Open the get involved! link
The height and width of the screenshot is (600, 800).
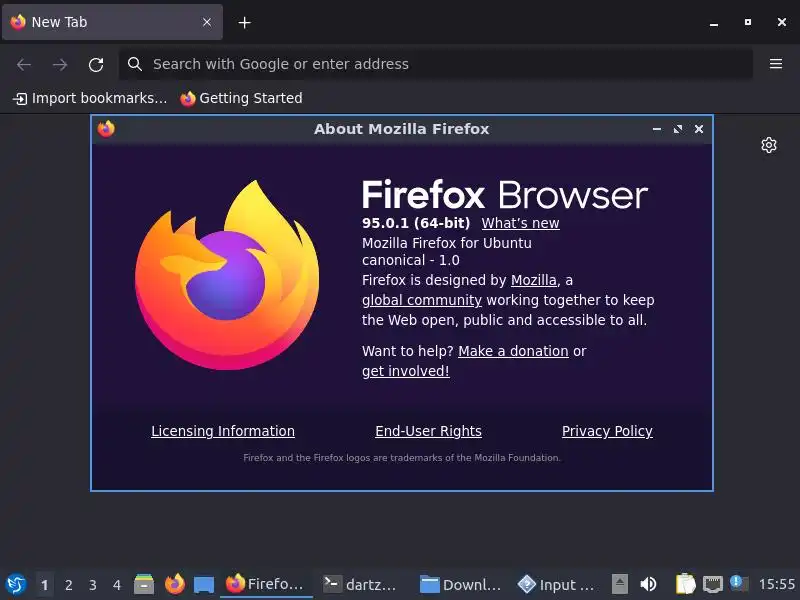coord(406,371)
